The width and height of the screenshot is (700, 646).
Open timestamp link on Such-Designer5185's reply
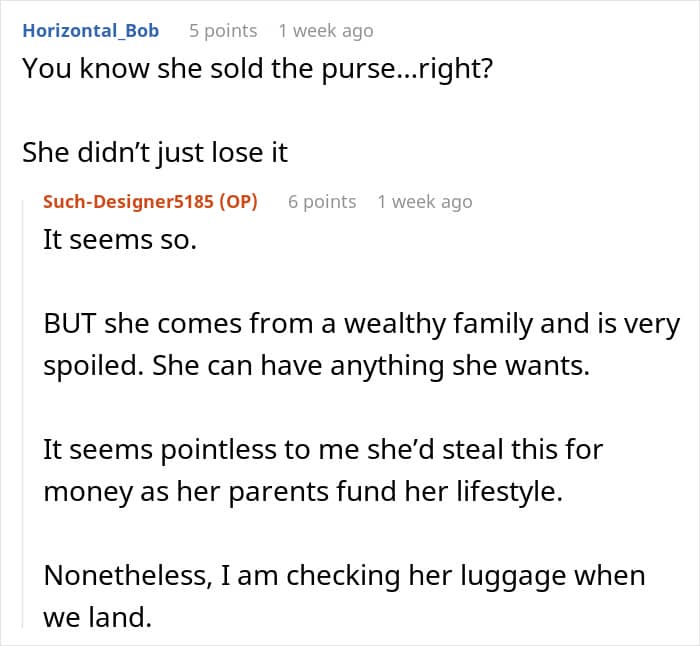tap(424, 202)
